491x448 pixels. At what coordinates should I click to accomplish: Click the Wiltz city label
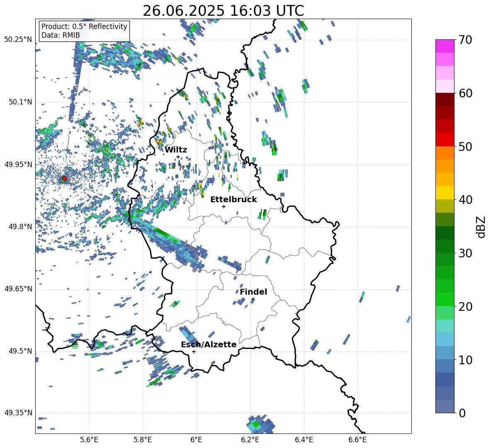176,150
